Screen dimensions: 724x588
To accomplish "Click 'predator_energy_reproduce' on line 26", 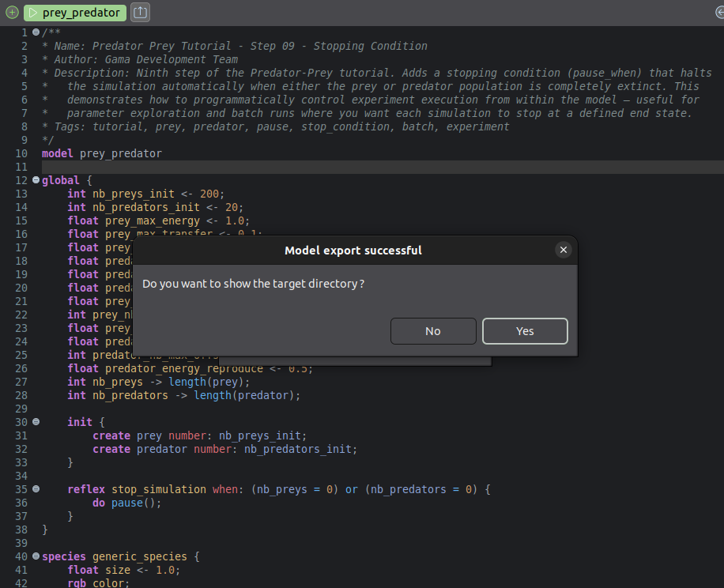I will coord(184,368).
